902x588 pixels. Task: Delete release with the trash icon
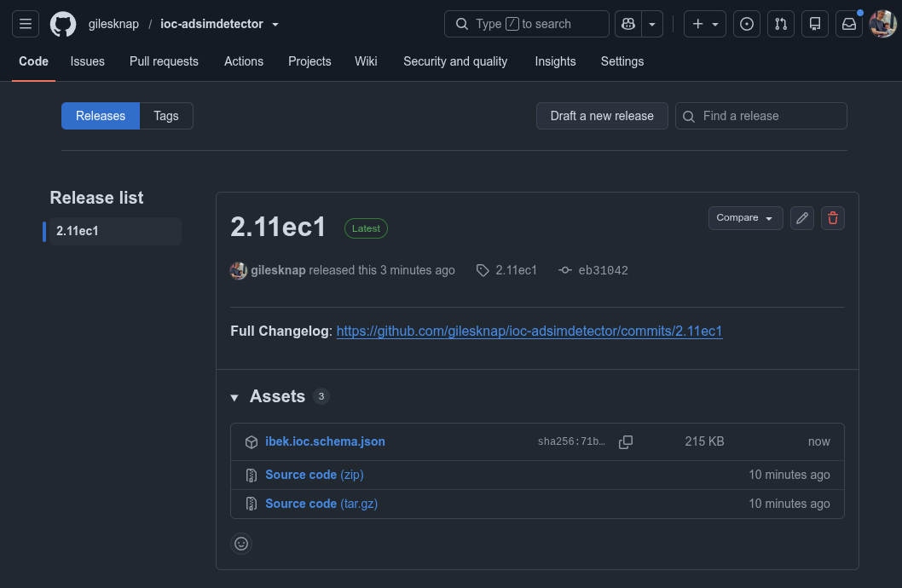pos(832,218)
